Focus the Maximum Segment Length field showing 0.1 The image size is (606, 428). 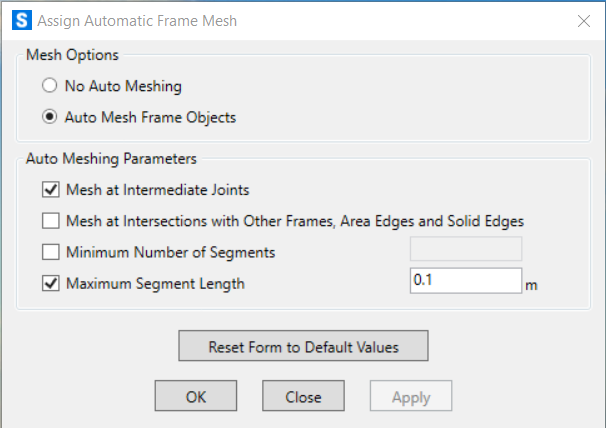(466, 281)
